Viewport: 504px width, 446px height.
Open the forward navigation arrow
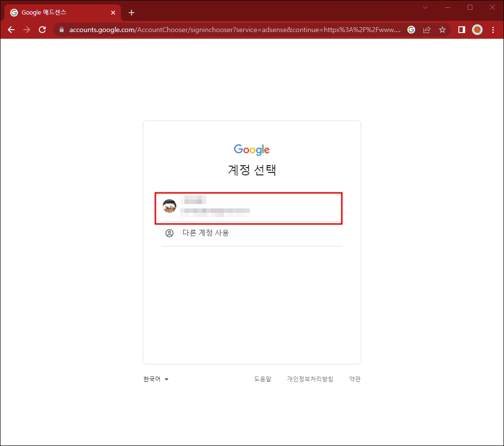(x=27, y=30)
